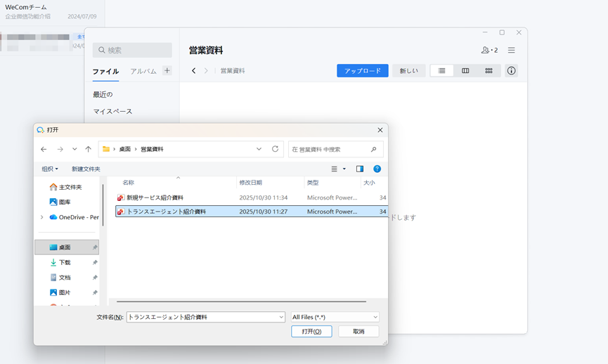The width and height of the screenshot is (608, 364).
Task: Expand the 文件名 filename combo box
Action: (281, 318)
